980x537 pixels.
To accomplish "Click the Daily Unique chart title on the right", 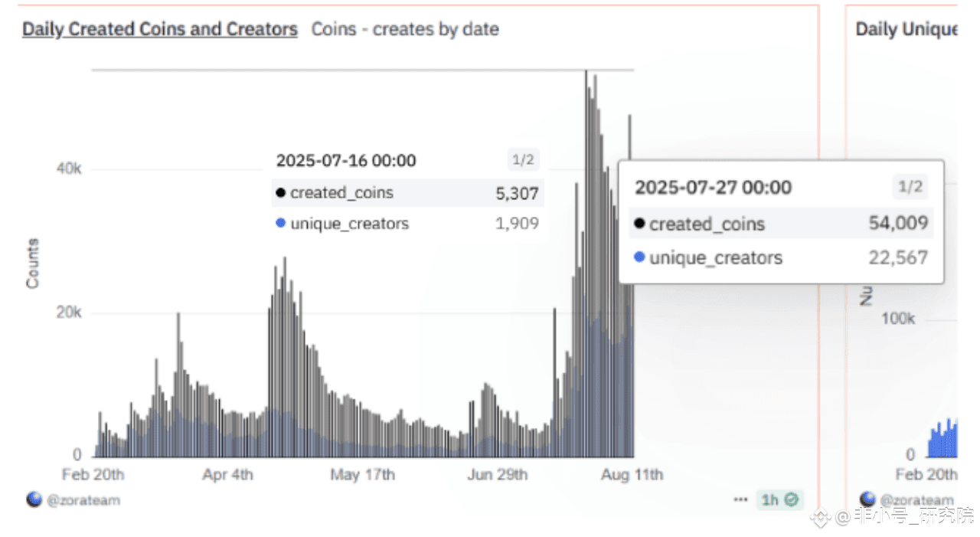I will click(x=906, y=30).
